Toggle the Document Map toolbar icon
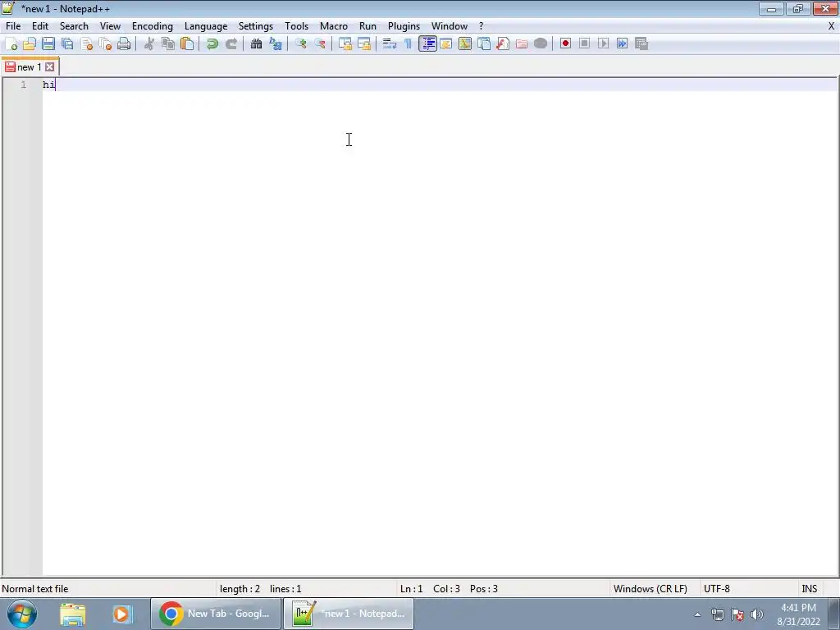The height and width of the screenshot is (630, 840). pos(465,44)
